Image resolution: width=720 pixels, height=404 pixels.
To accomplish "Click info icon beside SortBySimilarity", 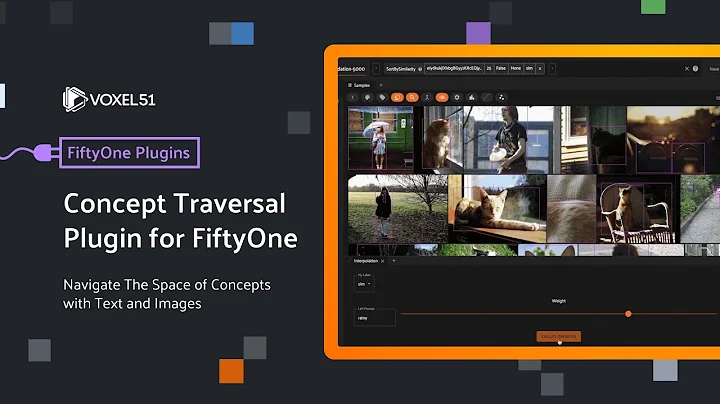I will pos(420,69).
